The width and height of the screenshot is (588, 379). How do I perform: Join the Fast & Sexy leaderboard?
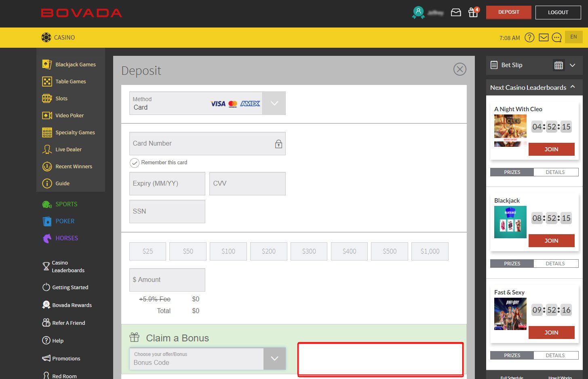[551, 332]
